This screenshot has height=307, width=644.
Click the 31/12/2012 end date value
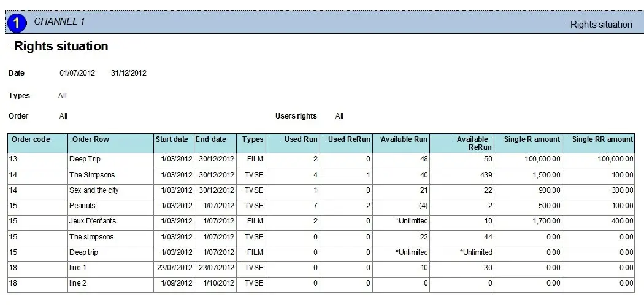click(129, 73)
